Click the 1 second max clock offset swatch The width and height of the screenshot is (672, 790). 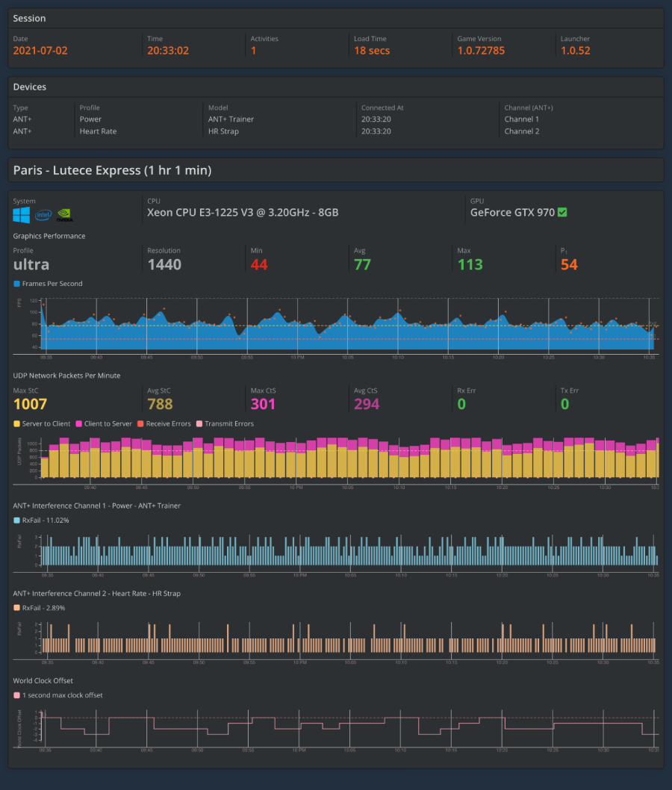16,695
